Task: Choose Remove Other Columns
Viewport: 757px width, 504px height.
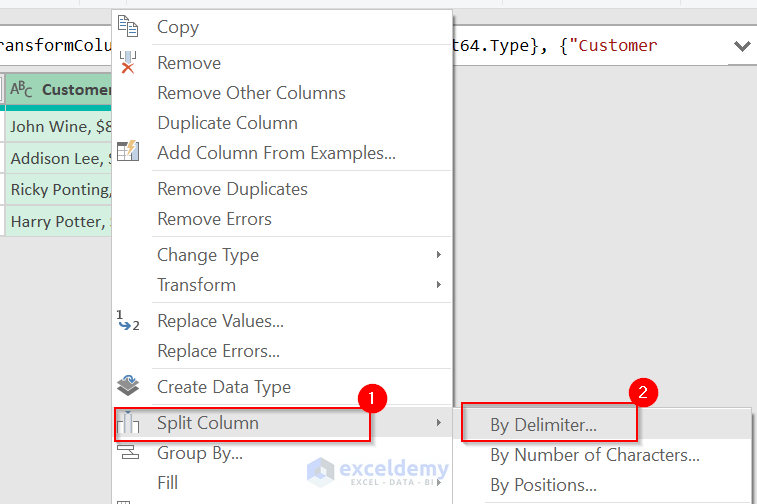Action: click(251, 93)
